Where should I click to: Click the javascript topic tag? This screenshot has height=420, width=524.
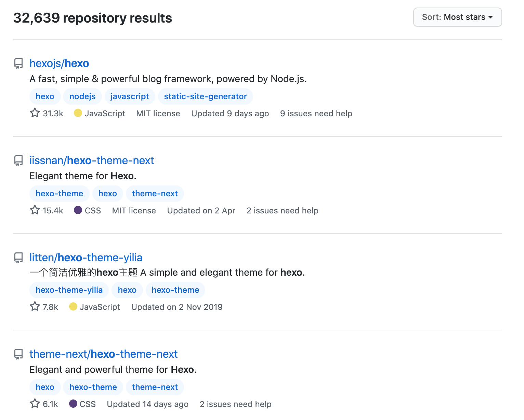130,96
